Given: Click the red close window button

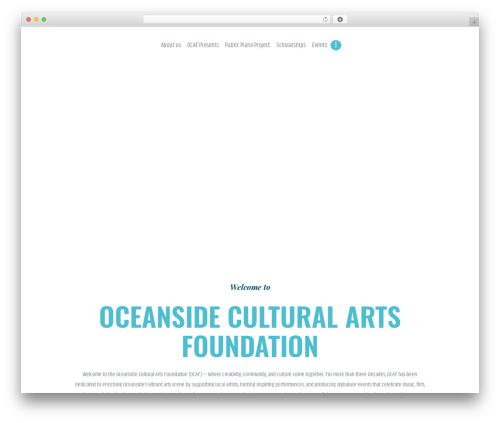Looking at the screenshot, I should tap(29, 20).
